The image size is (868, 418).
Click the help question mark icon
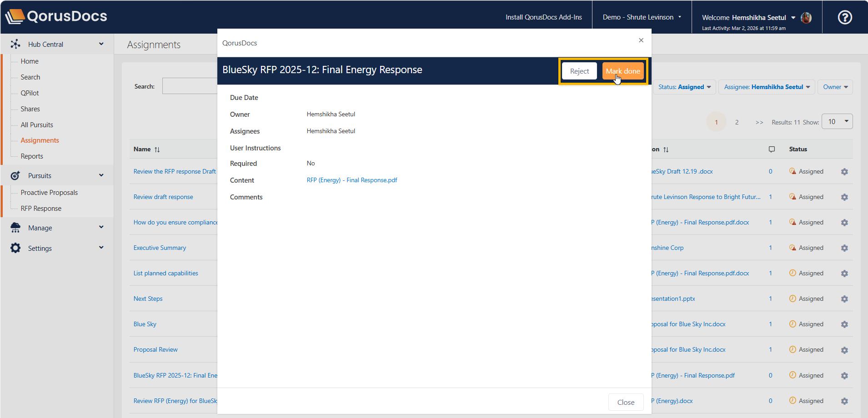click(x=844, y=17)
